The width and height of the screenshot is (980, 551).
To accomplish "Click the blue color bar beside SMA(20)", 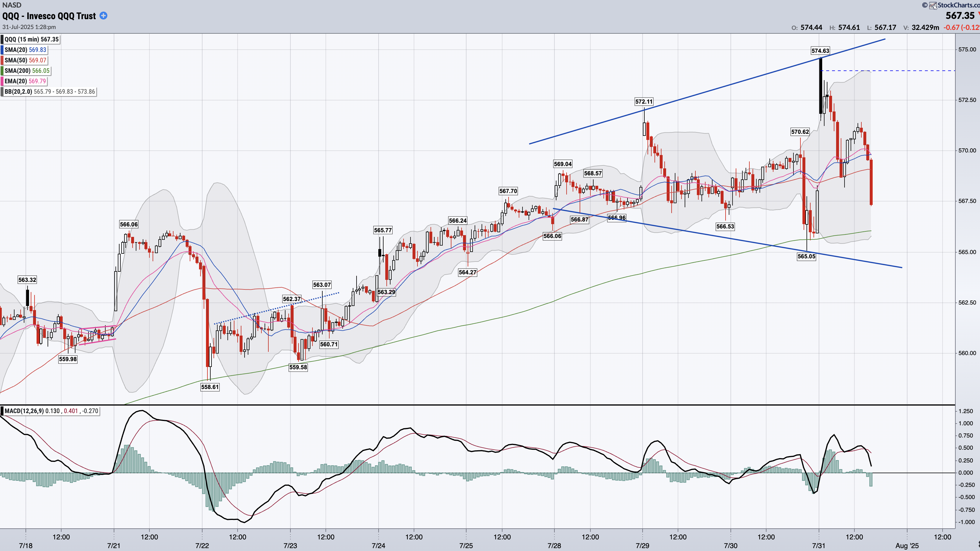I will (2, 50).
